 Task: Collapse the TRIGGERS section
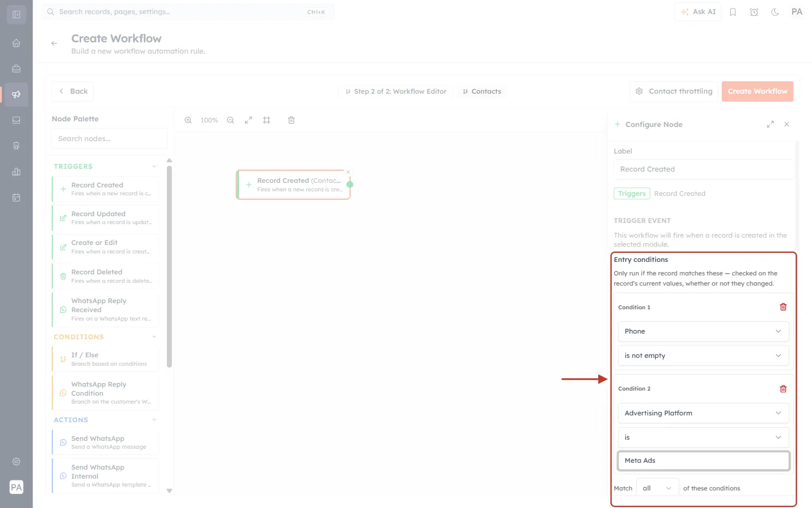154,167
